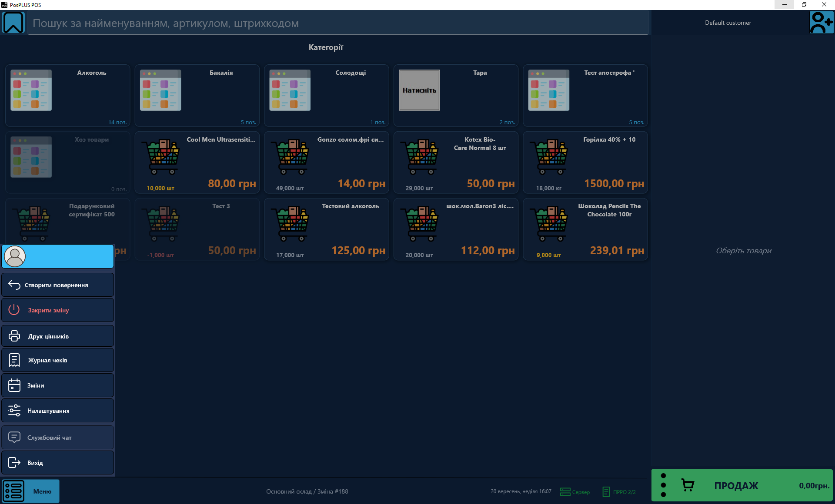Image resolution: width=835 pixels, height=504 pixels.
Task: Toggle the Меню button
Action: tap(30, 491)
